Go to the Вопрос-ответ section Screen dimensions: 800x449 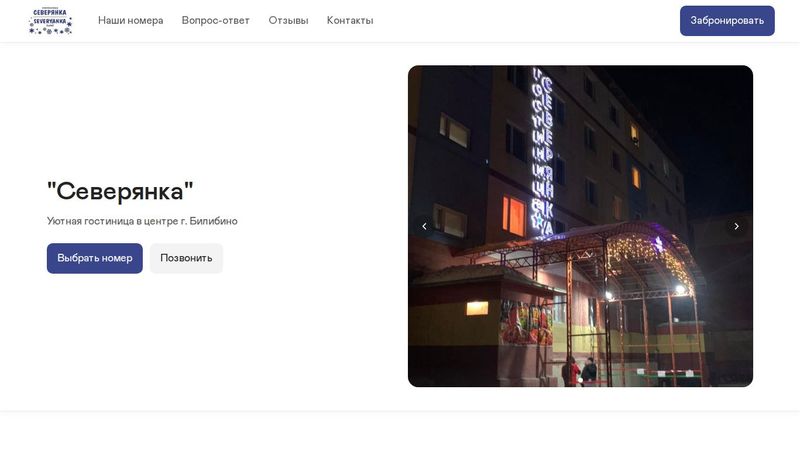coord(216,20)
